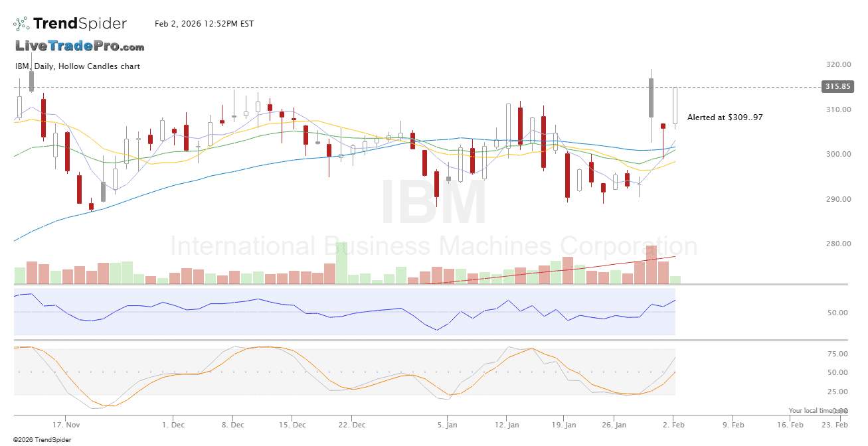The height and width of the screenshot is (446, 868).
Task: Select the 1. Dec date axis label
Action: [173, 424]
